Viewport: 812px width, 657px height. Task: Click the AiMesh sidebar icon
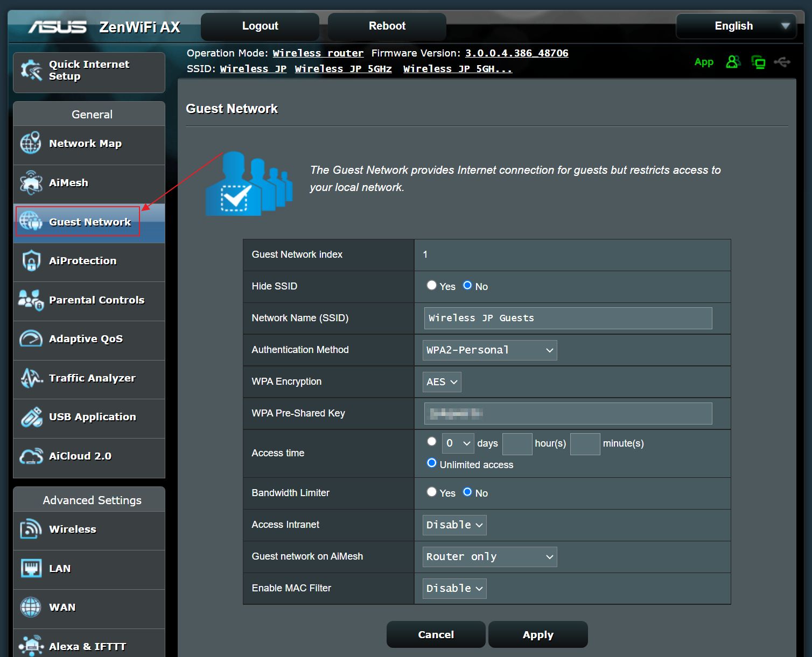click(x=31, y=182)
